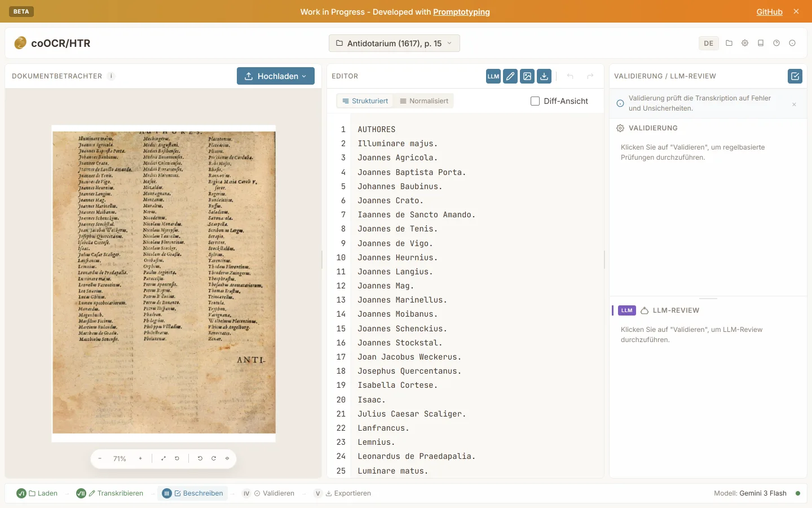Enable the Diff-Ansicht checkbox

click(x=535, y=101)
